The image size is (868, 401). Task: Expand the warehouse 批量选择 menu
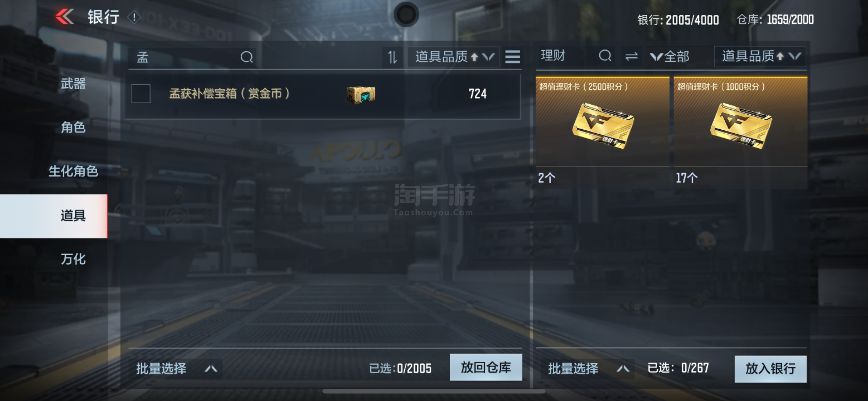coord(588,369)
